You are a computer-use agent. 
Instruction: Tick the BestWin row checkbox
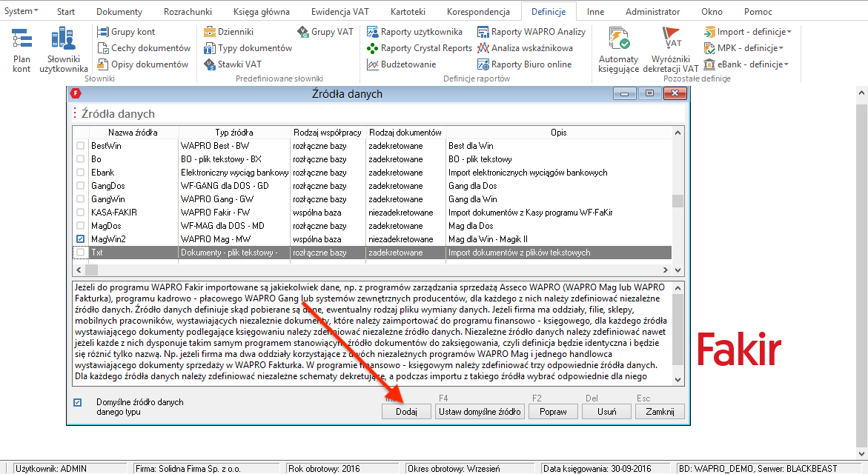81,146
